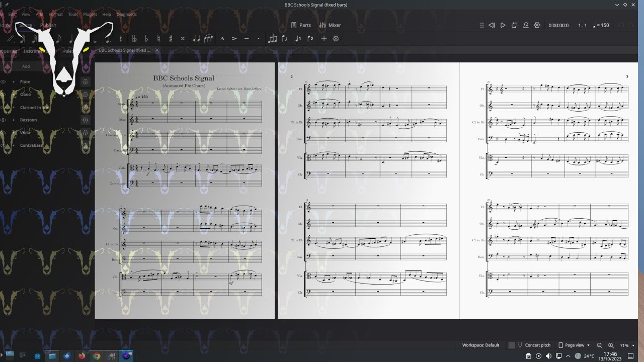Expand the Oboe instrument row
Image resolution: width=644 pixels, height=362 pixels.
14,95
